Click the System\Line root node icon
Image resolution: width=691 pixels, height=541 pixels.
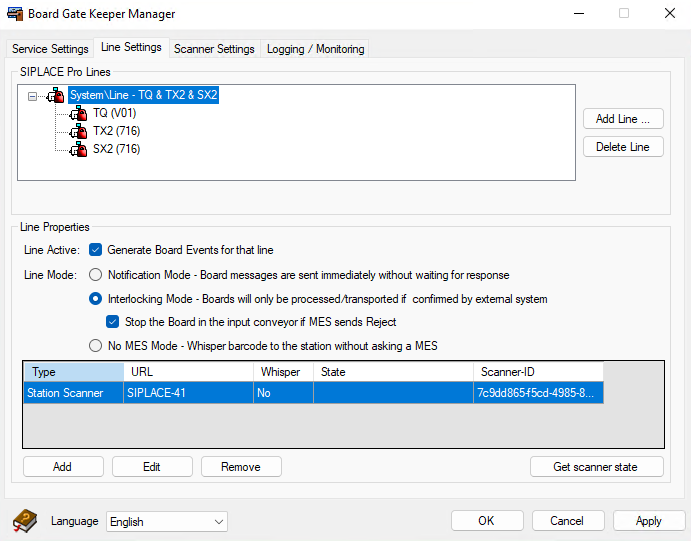point(56,95)
